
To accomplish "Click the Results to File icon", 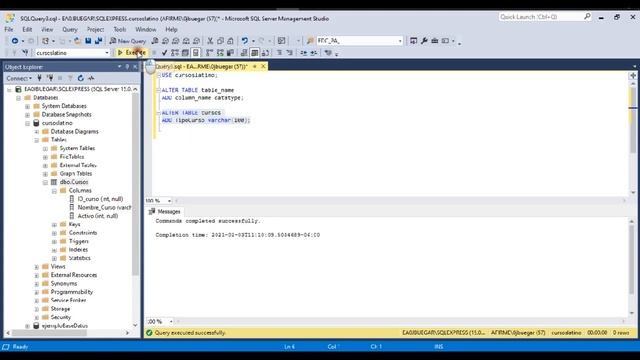I will 265,53.
